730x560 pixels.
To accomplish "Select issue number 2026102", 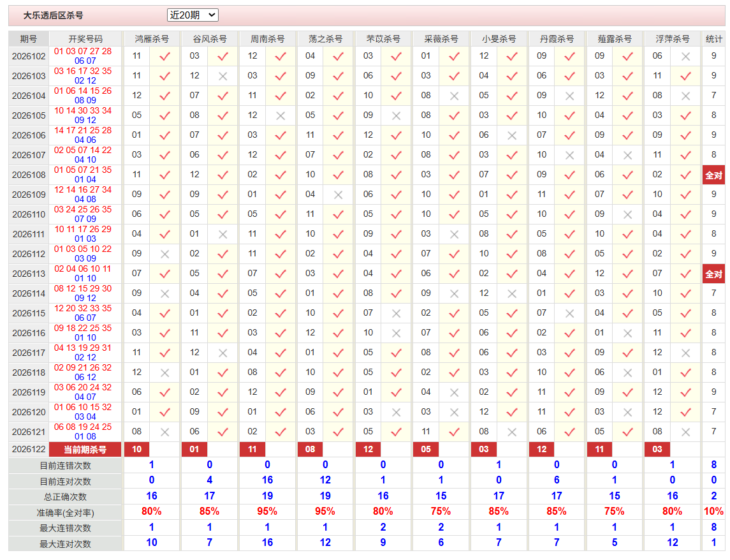I will (29, 57).
